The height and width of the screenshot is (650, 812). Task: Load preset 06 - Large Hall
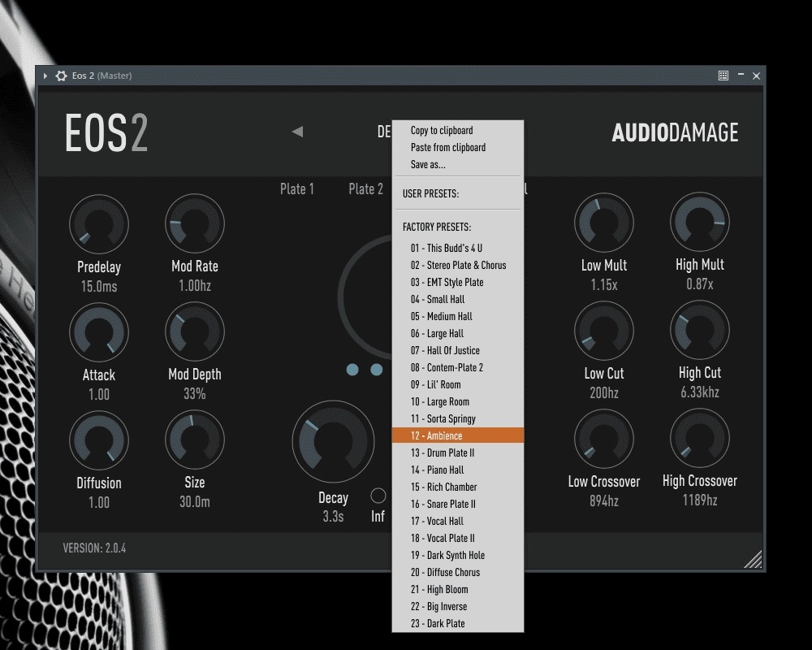pyautogui.click(x=458, y=333)
